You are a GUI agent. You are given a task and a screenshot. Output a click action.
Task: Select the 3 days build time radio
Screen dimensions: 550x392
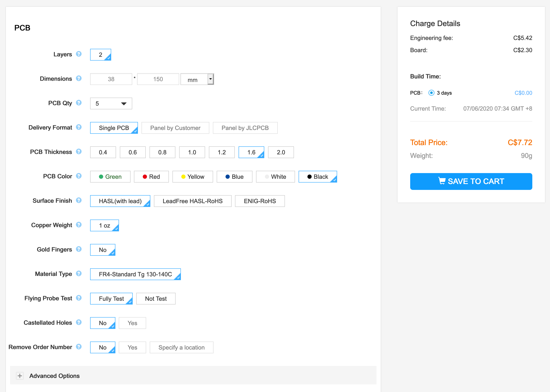click(x=431, y=93)
